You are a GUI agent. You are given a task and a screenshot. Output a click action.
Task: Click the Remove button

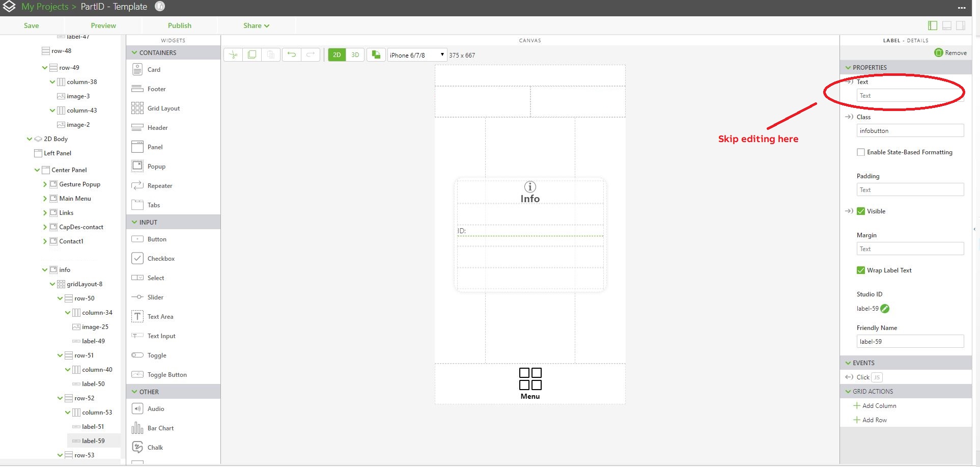pos(950,52)
